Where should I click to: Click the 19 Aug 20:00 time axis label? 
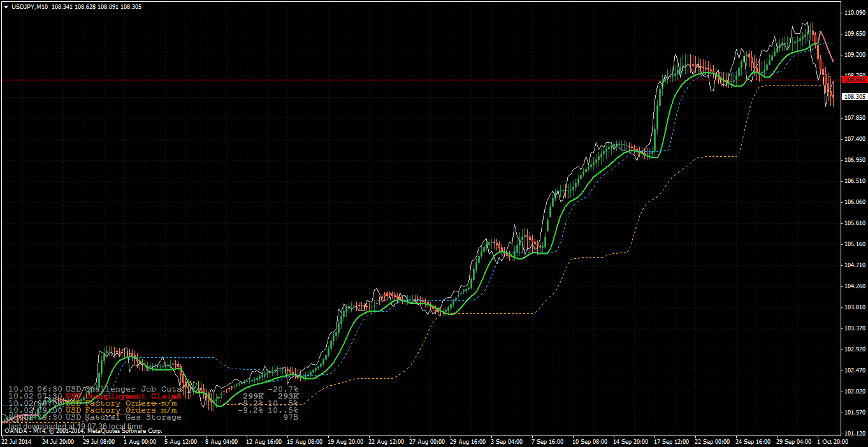coord(345,441)
